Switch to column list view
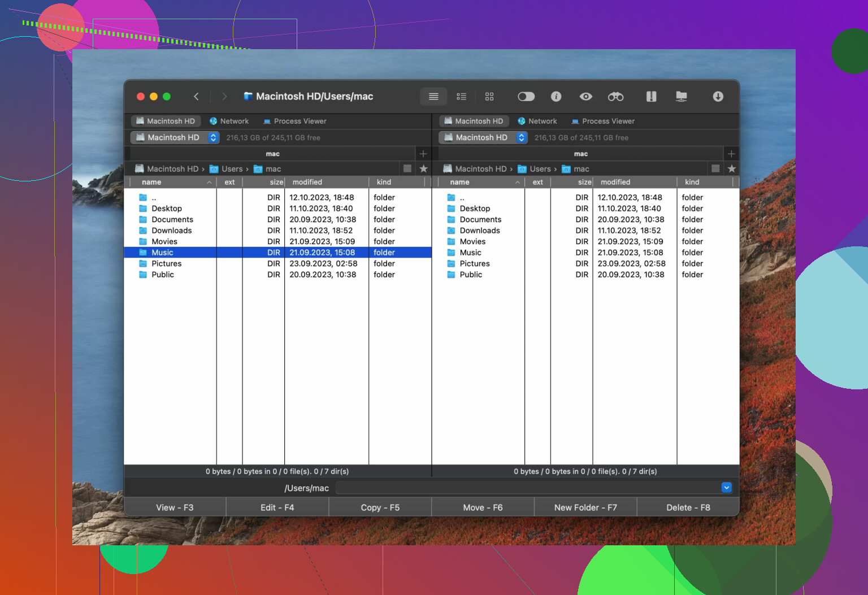This screenshot has height=595, width=868. [461, 97]
